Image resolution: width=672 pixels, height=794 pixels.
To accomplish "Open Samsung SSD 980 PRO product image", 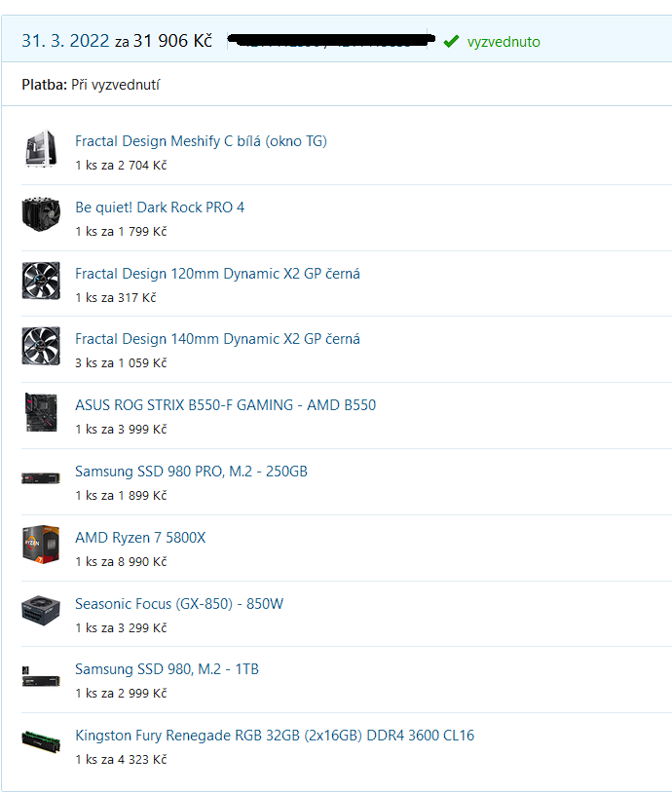I will [41, 478].
